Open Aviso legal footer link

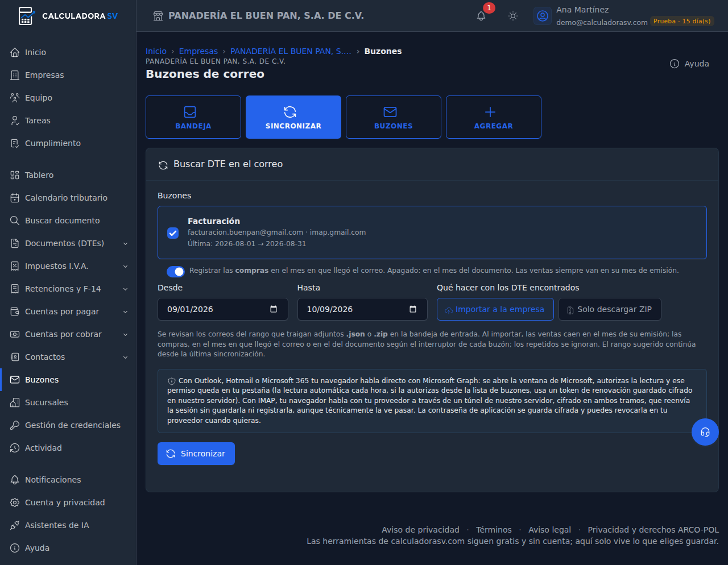click(549, 530)
